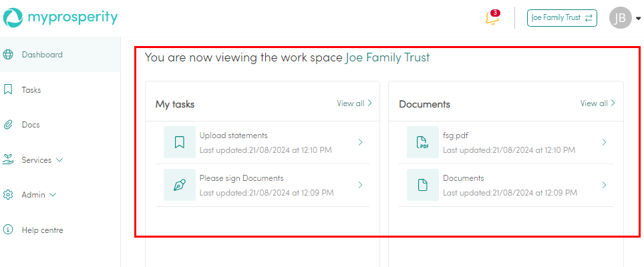Click the fsg.pdf PDF file icon
Image resolution: width=644 pixels, height=267 pixels.
(x=423, y=142)
